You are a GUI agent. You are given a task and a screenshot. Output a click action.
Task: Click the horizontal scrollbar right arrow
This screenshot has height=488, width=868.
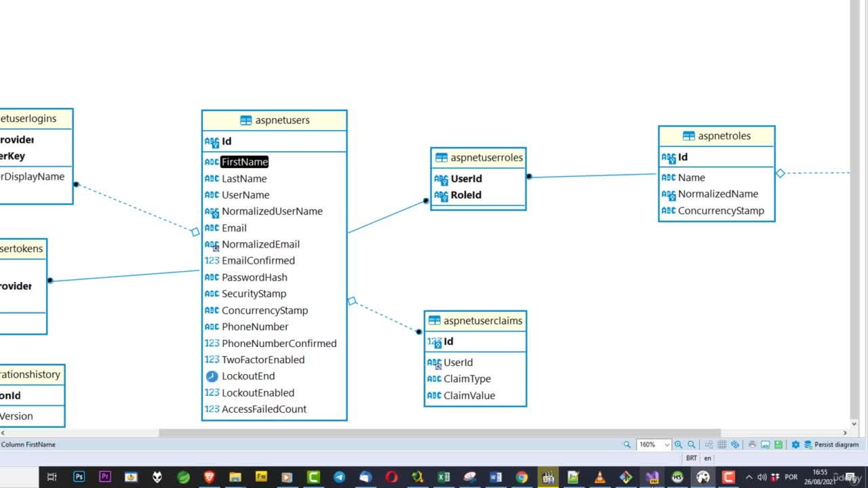tap(845, 432)
